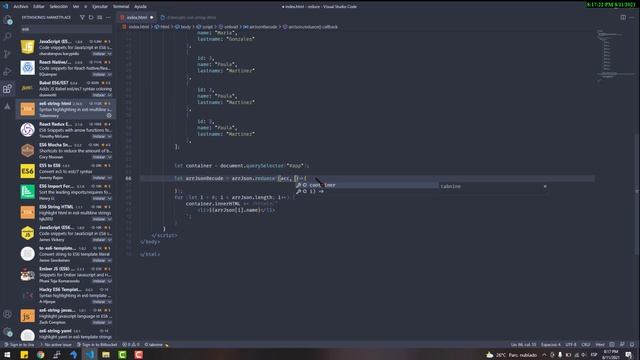Open editor more actions menu

coord(632,18)
